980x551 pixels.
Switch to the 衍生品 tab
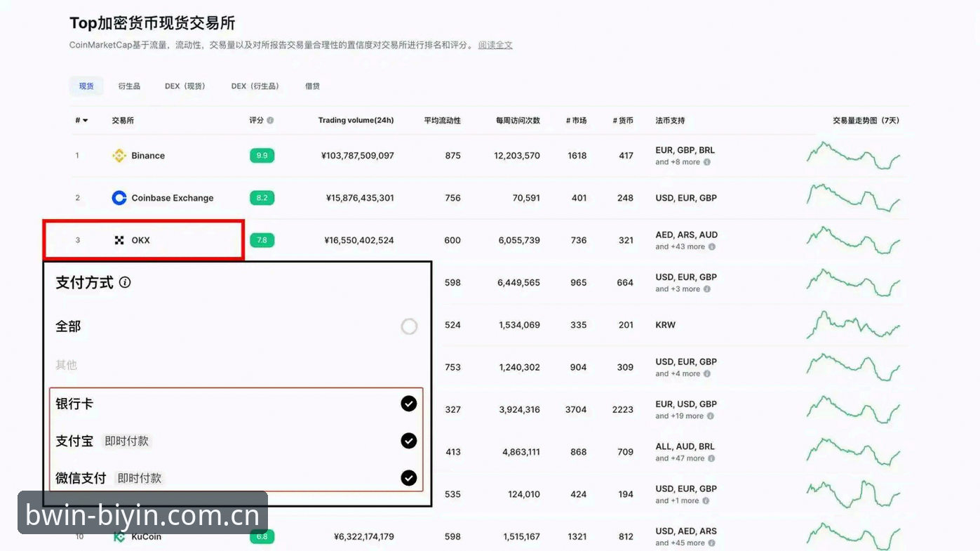[x=129, y=86]
